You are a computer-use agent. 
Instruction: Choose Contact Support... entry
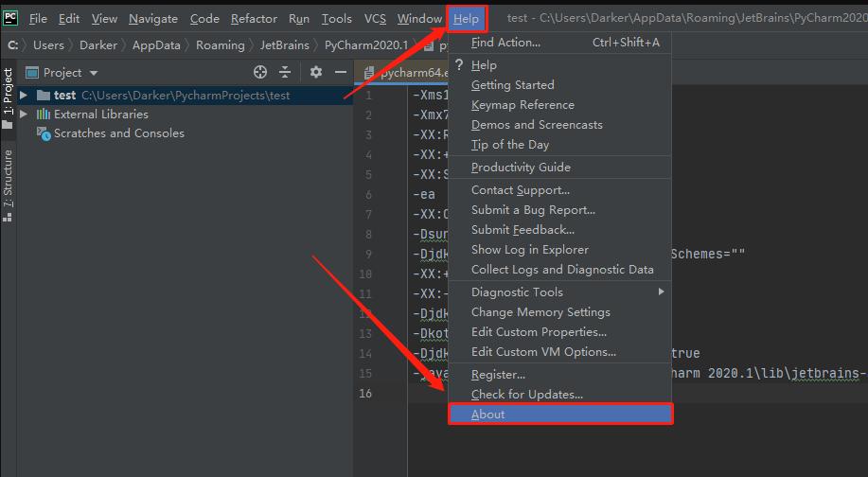point(559,190)
